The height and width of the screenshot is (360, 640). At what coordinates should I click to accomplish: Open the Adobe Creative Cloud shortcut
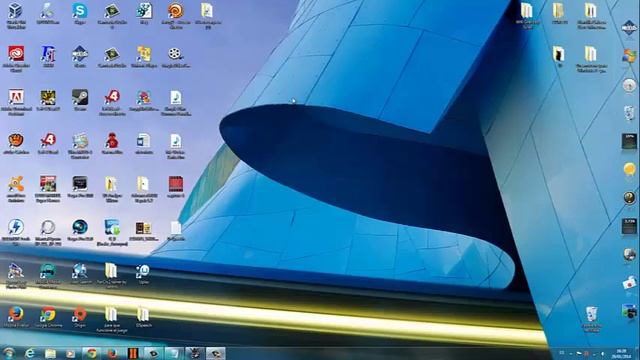(16, 58)
